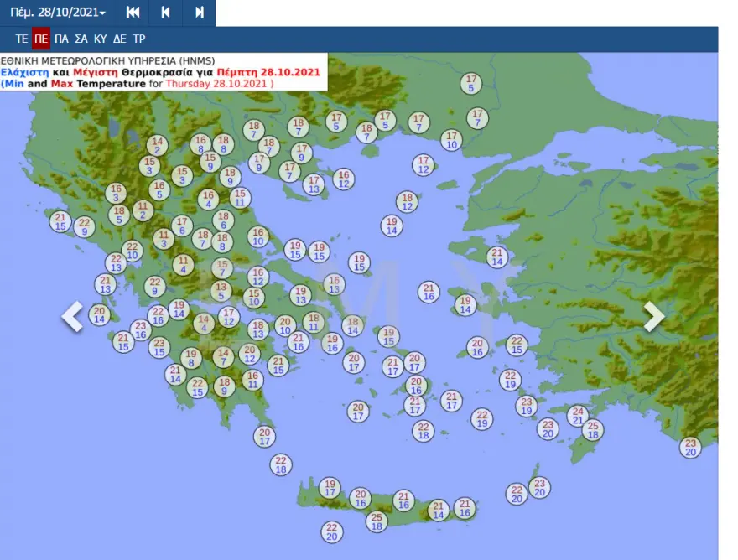Select the ΤΕ day tab
The width and height of the screenshot is (738, 560).
coord(22,39)
